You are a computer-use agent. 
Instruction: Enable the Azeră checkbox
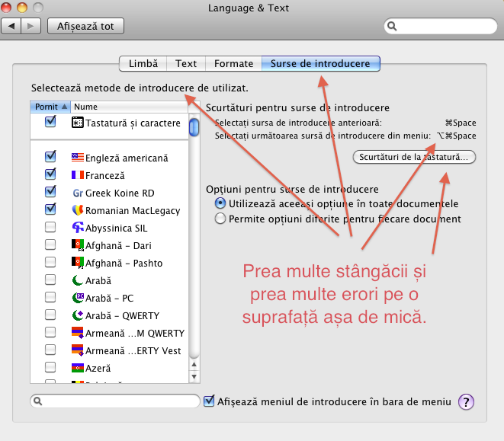[x=50, y=367]
